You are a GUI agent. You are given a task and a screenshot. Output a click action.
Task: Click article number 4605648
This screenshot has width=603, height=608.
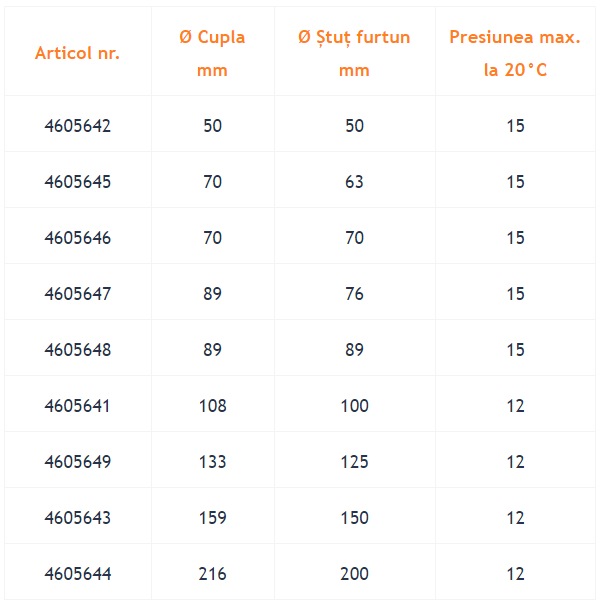click(78, 350)
